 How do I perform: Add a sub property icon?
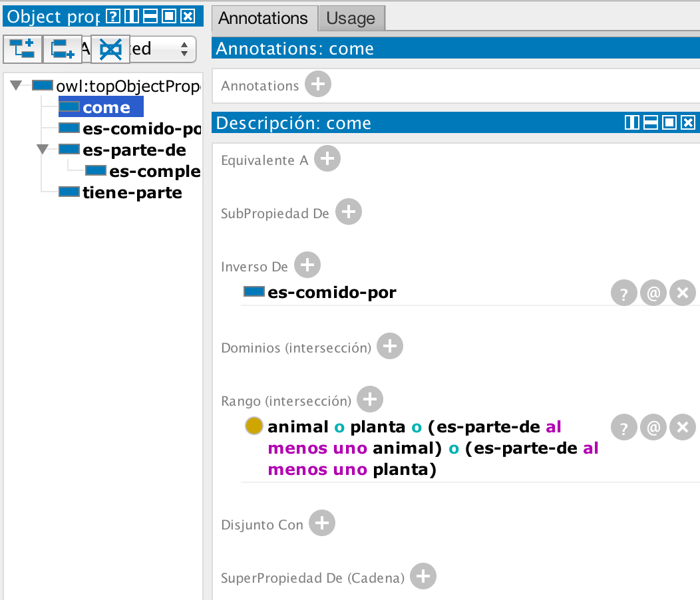click(23, 49)
